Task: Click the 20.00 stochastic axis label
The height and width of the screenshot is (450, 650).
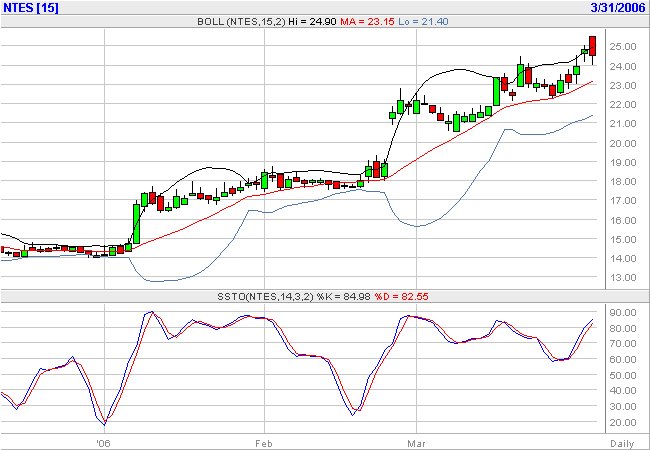Action: point(623,423)
